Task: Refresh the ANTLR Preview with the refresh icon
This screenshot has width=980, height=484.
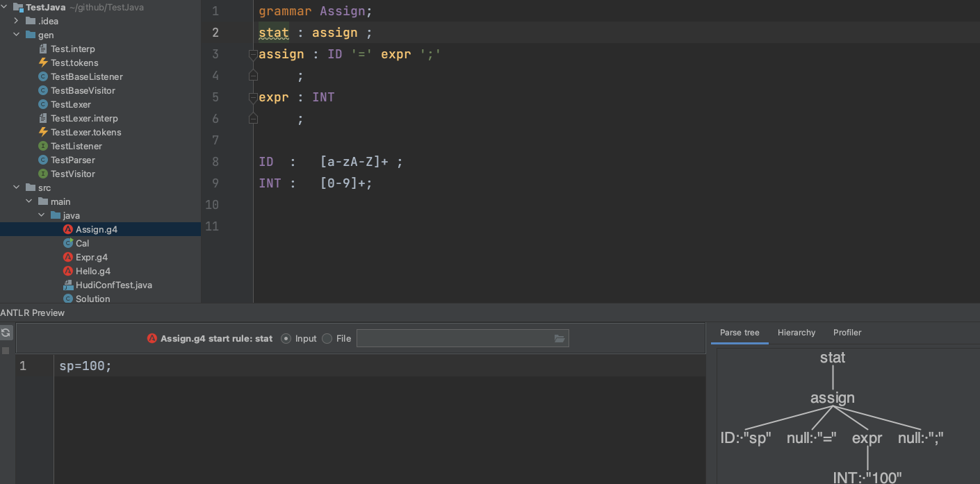Action: tap(6, 333)
